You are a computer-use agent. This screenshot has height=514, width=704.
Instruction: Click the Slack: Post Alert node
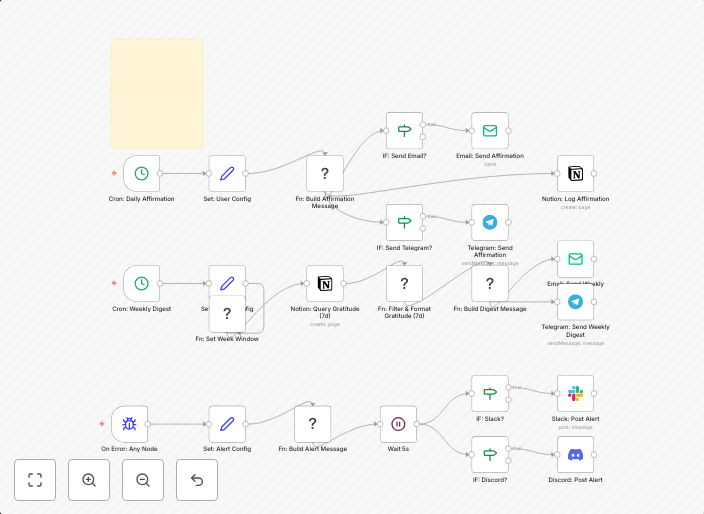coord(575,394)
